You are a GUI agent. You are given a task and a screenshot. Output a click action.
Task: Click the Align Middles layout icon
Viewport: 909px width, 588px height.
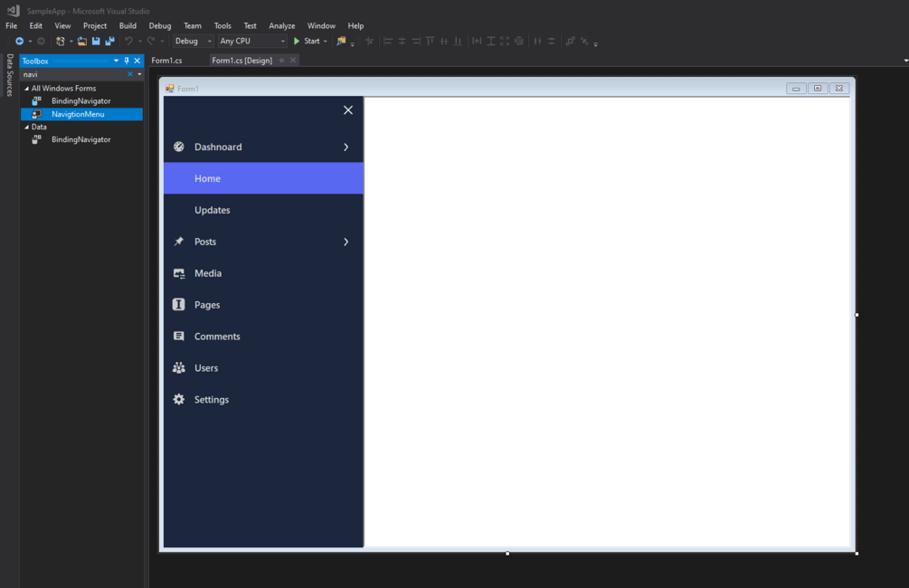click(x=444, y=42)
